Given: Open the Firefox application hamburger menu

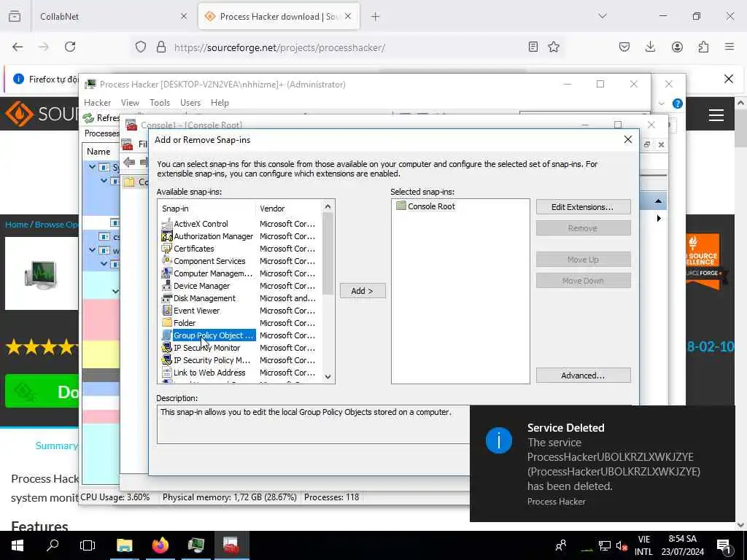Looking at the screenshot, I should point(729,47).
